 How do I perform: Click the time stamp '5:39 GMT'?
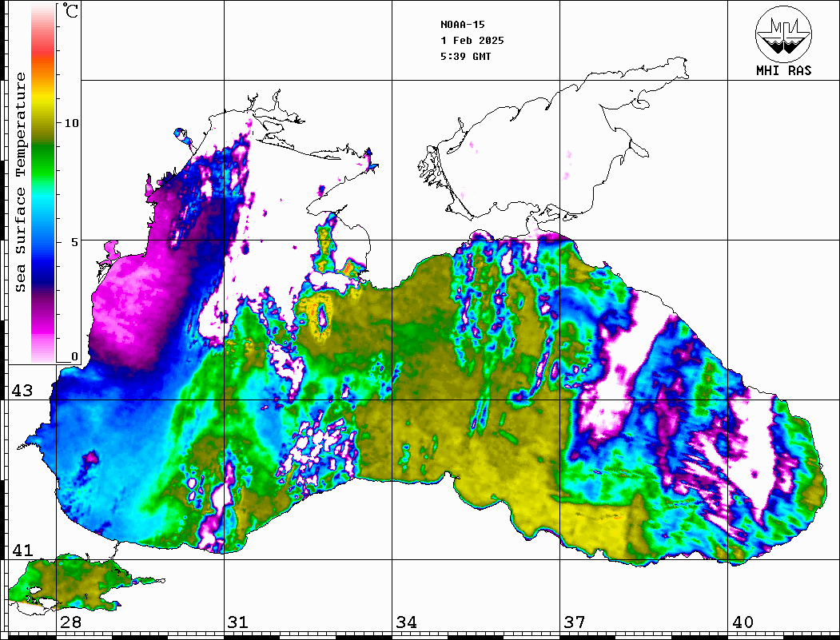465,56
